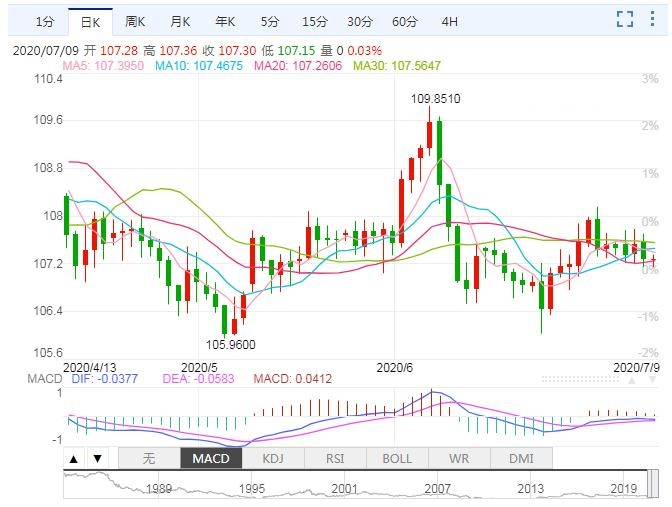The image size is (672, 507).
Task: Switch to the 周K weekly chart
Action: [x=137, y=21]
